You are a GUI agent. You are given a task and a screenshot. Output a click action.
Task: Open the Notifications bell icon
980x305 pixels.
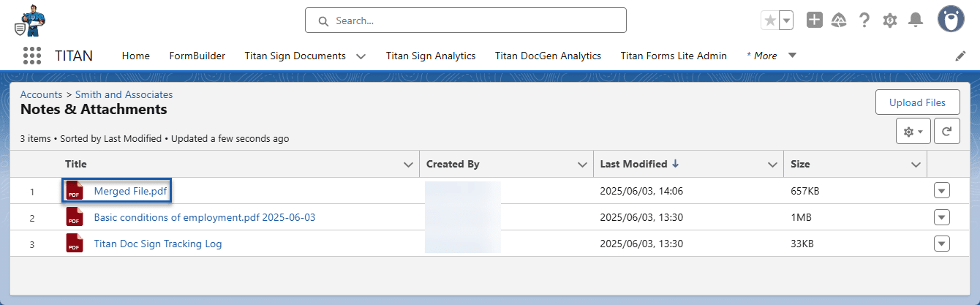click(916, 20)
